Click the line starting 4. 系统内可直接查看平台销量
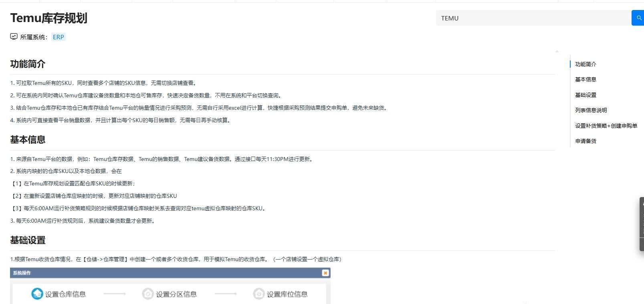This screenshot has width=644, height=304. click(121, 120)
